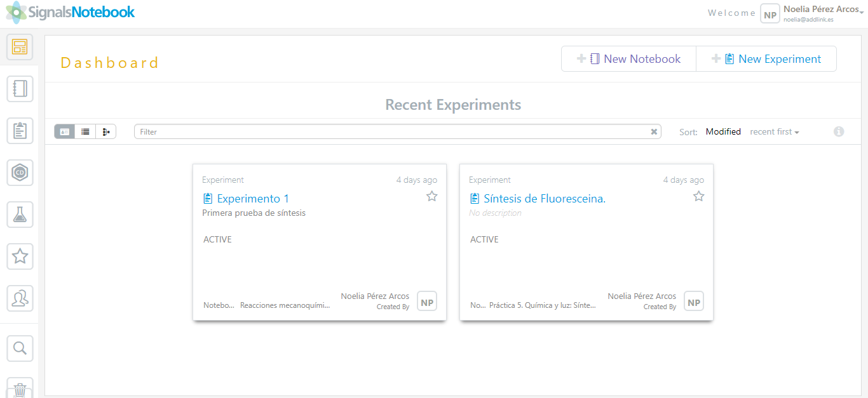Image resolution: width=868 pixels, height=398 pixels.
Task: Open the Favorites star sidebar icon
Action: [20, 256]
